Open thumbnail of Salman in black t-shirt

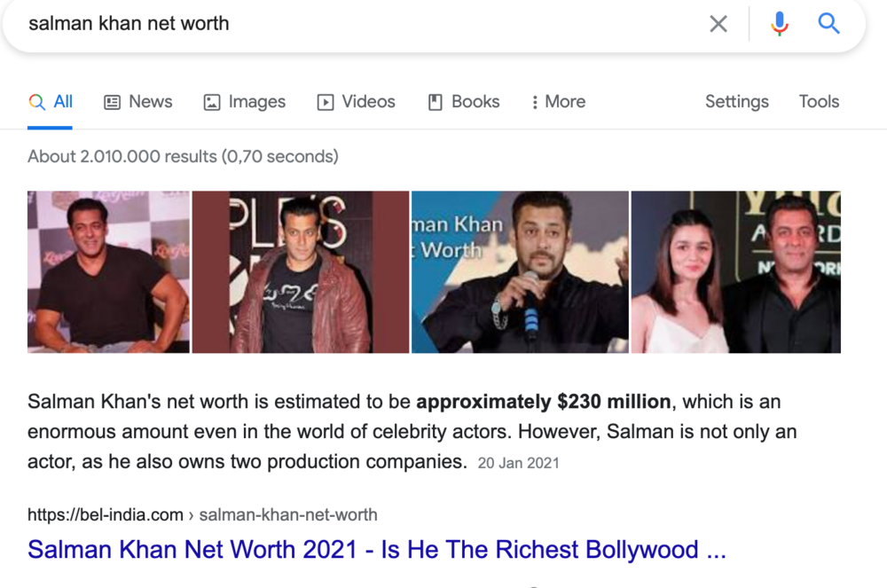[x=108, y=272]
